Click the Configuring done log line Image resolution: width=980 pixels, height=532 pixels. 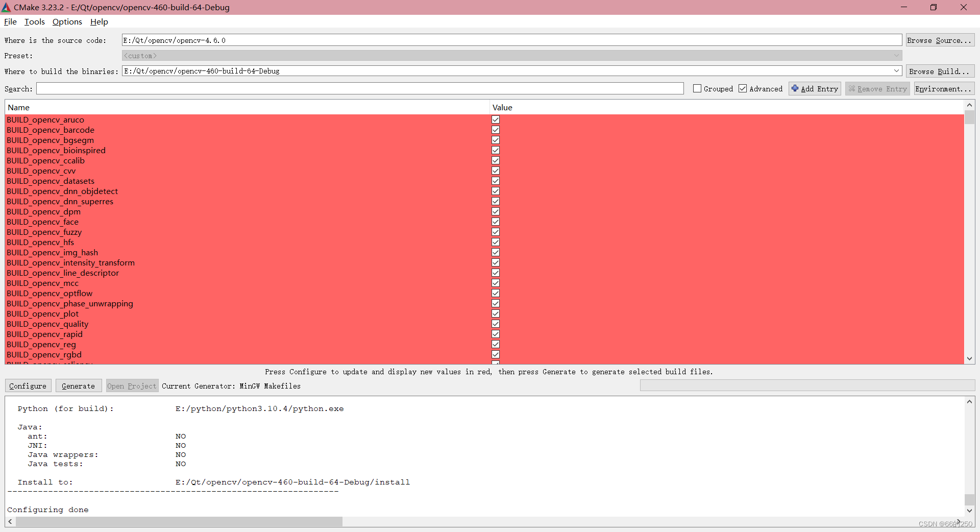click(48, 510)
